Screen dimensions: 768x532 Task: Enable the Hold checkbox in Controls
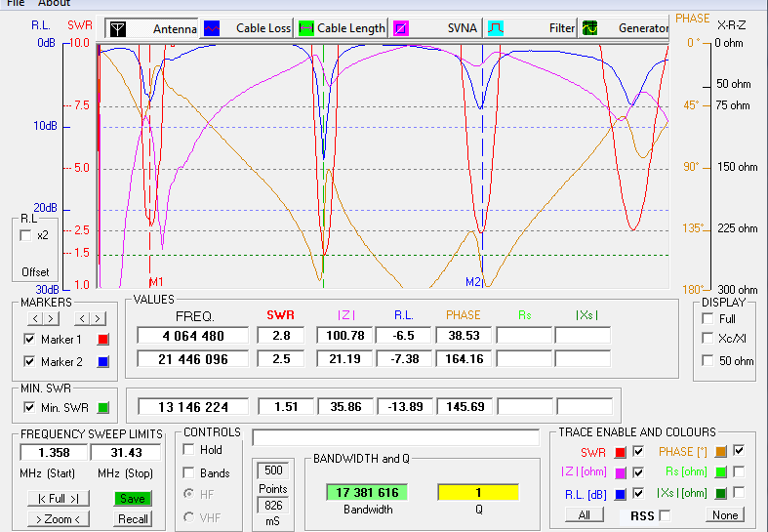[188, 450]
